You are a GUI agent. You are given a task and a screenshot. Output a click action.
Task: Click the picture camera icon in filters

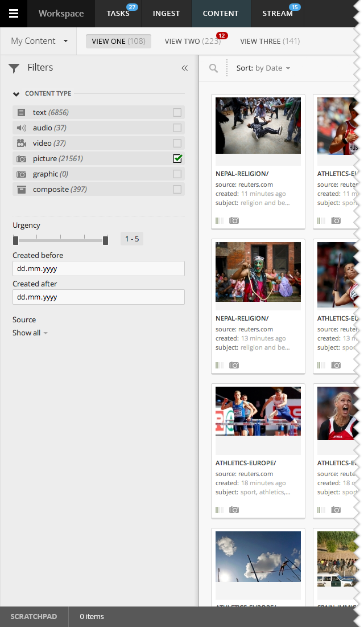point(22,159)
